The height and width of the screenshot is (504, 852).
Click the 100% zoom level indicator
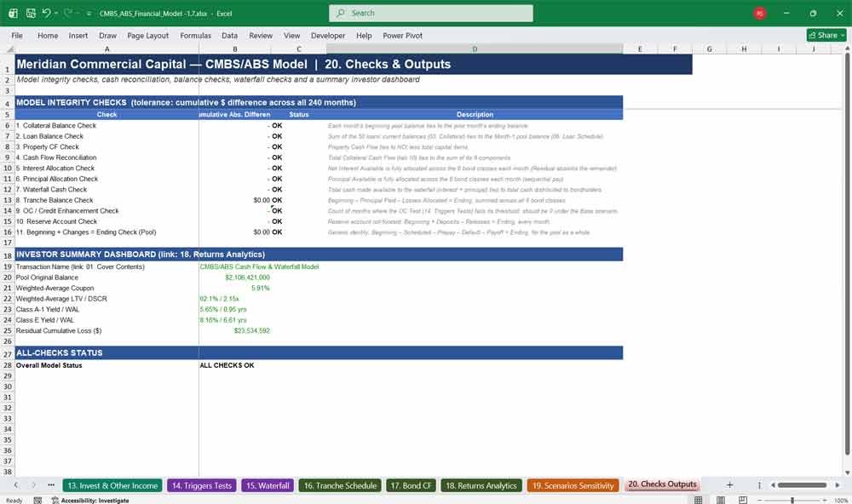tap(841, 501)
